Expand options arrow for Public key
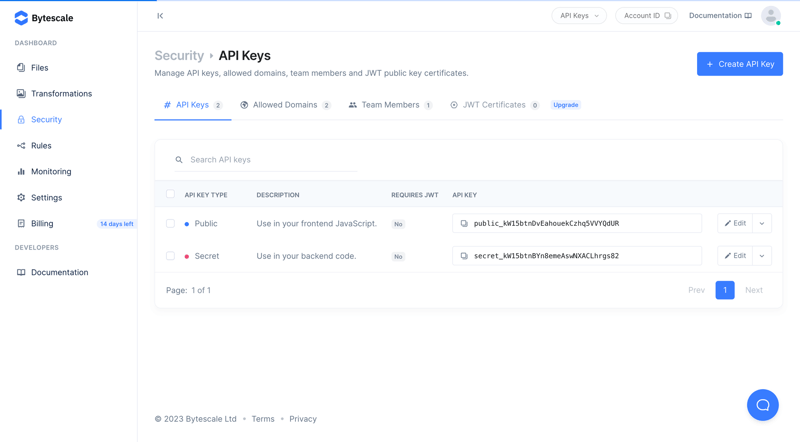800x442 pixels. pos(762,224)
